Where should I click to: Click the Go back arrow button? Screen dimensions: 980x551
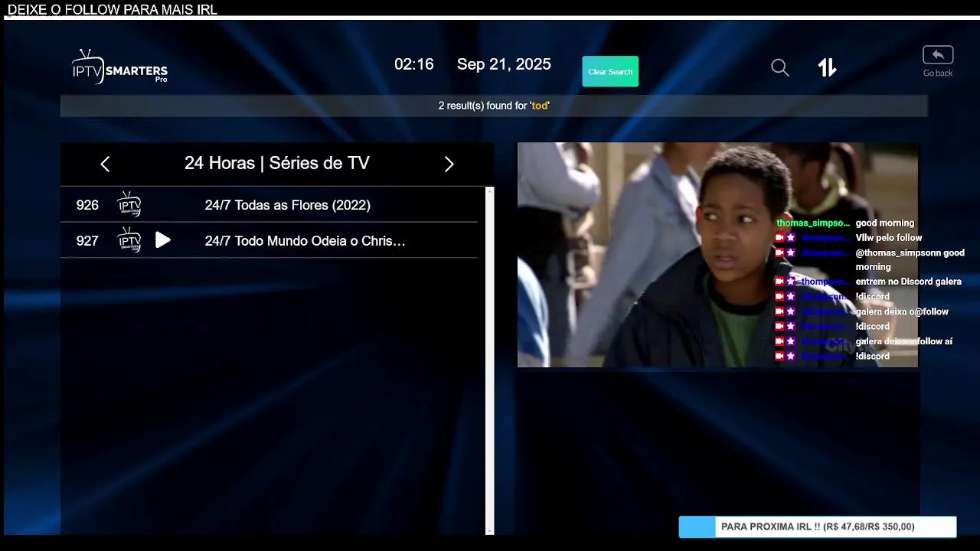(938, 55)
